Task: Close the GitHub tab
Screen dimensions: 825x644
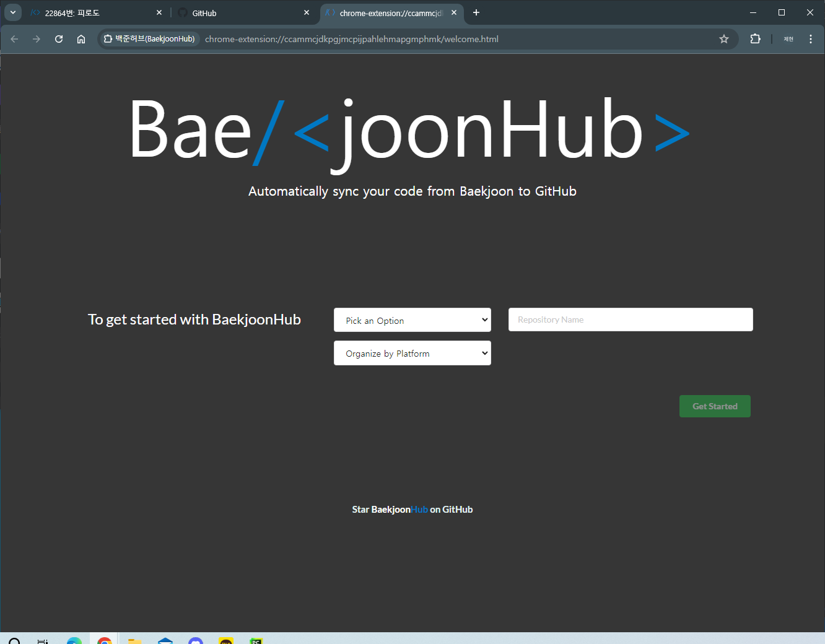Action: click(x=307, y=12)
